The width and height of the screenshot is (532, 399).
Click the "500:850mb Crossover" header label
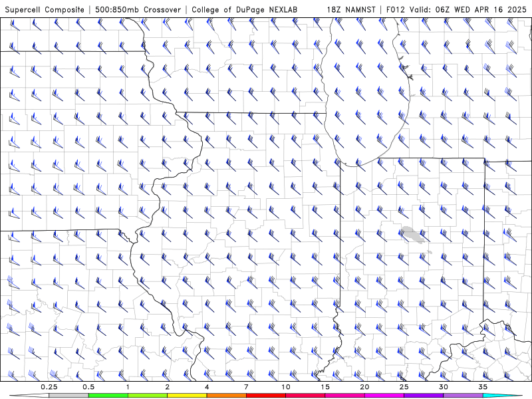tap(138, 9)
